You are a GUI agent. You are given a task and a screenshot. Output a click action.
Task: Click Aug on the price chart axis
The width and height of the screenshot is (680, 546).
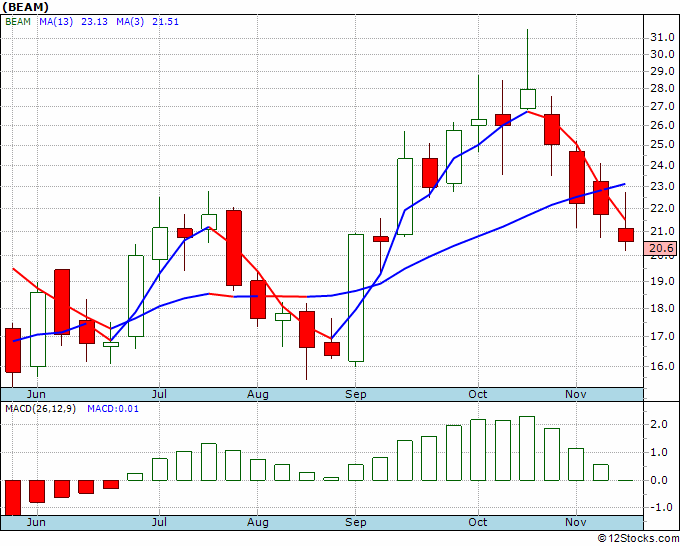point(258,394)
